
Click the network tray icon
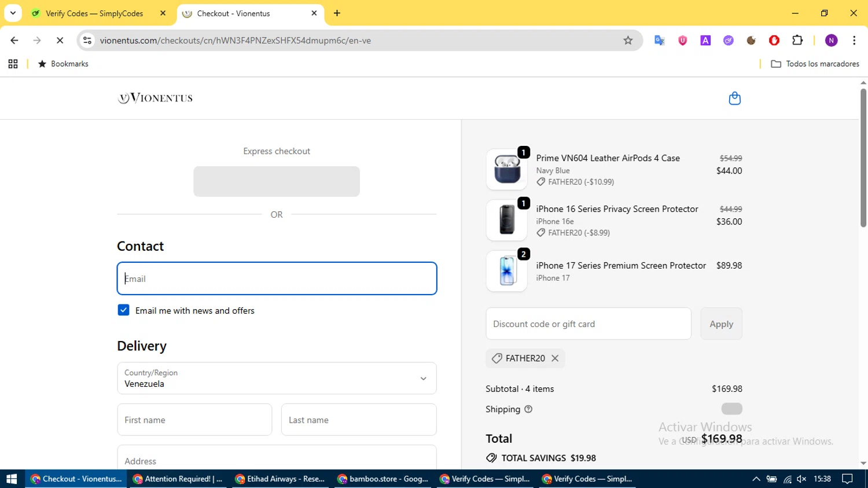click(x=787, y=479)
